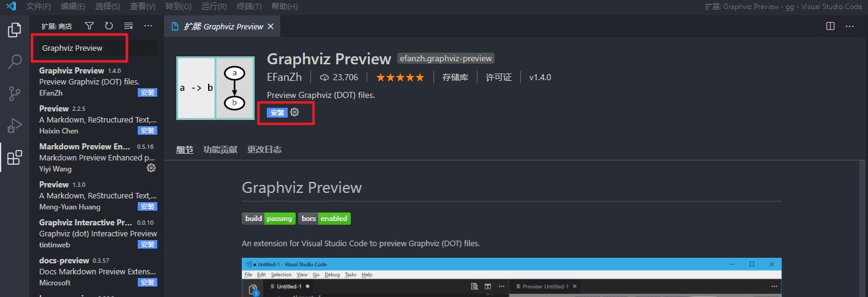The width and height of the screenshot is (868, 297).
Task: Clear extension search results icon
Action: pos(129,26)
